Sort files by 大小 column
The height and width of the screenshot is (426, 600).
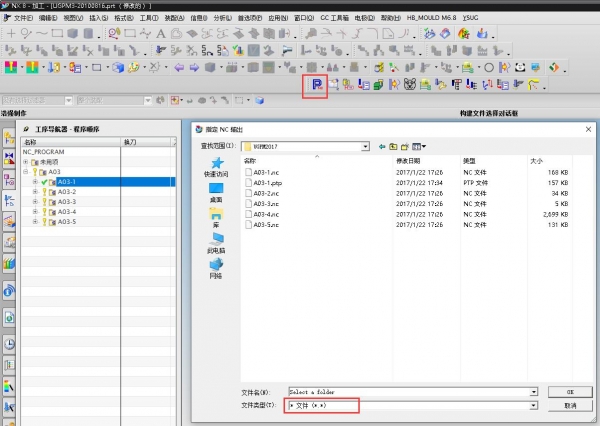click(536, 161)
